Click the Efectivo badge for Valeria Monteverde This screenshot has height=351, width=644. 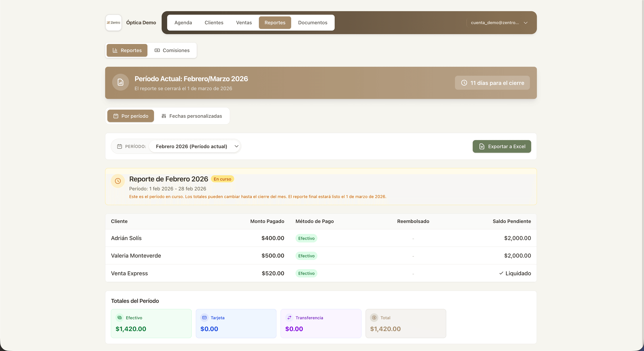[306, 256]
